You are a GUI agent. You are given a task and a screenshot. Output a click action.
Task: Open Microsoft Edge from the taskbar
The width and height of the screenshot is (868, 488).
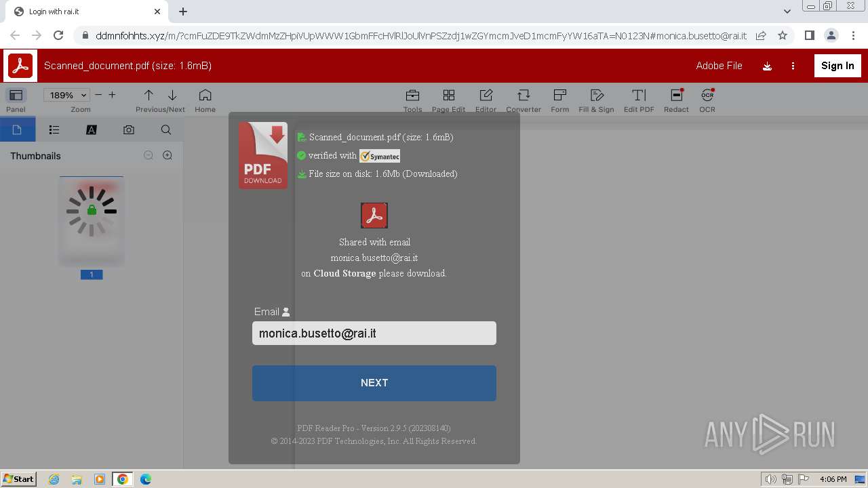pos(145,479)
